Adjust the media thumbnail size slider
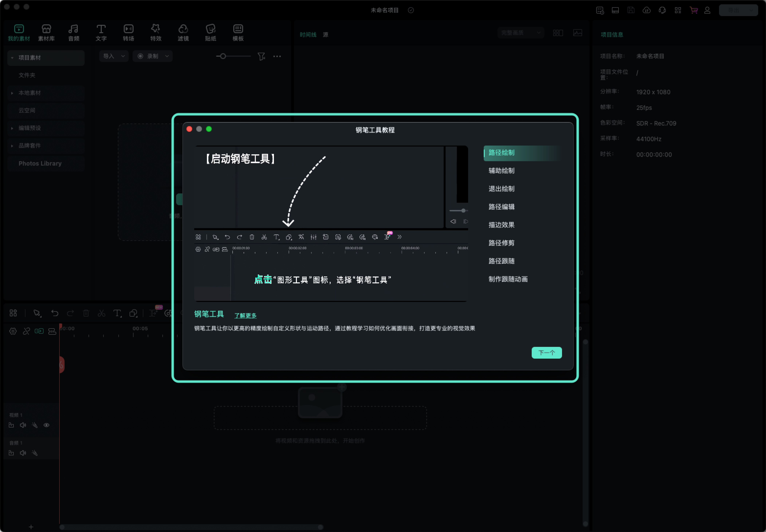Viewport: 766px width, 532px height. (223, 56)
